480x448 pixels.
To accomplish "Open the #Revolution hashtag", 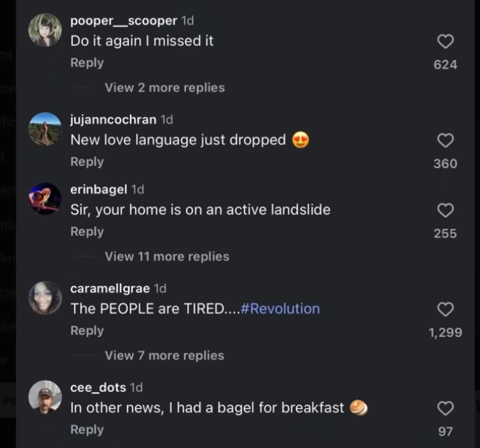I will click(x=279, y=309).
